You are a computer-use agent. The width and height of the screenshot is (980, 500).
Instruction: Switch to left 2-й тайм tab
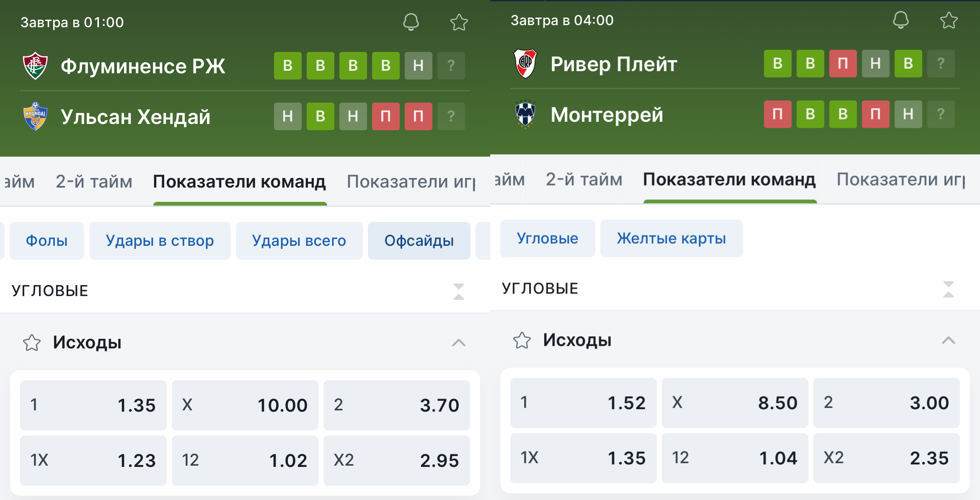point(94,182)
